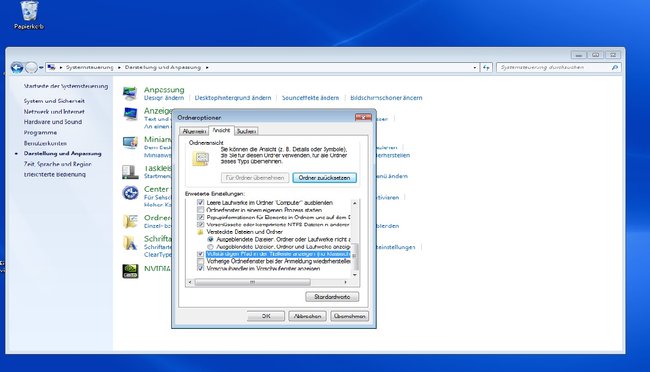Refresh the Control Panel view
This screenshot has width=650, height=372.
pos(486,67)
